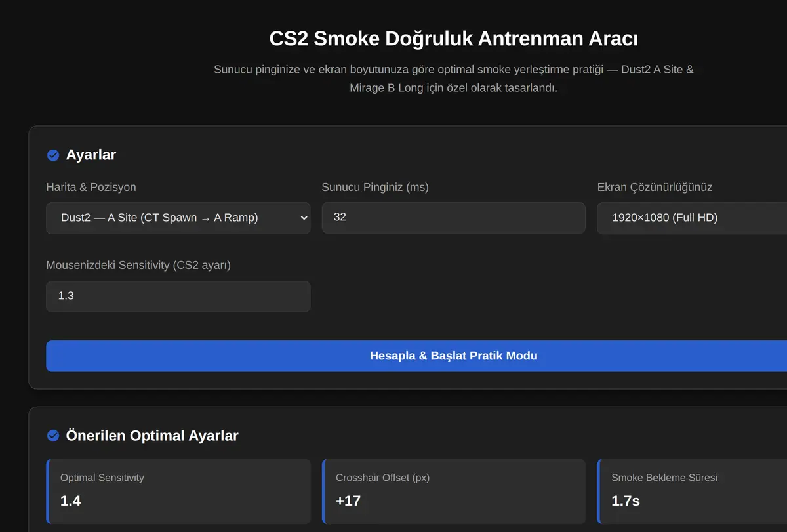Click the Ayarlar section heading
Screen dimensions: 787x532
91,155
